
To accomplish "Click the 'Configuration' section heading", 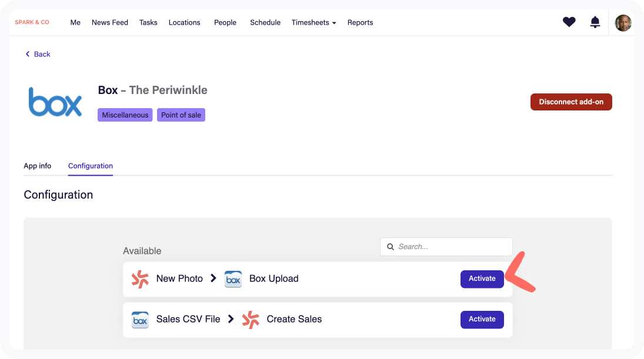I will [58, 194].
